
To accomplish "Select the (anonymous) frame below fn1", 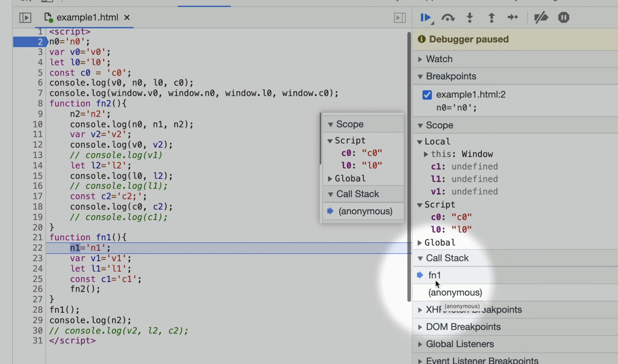I will (x=515, y=292).
